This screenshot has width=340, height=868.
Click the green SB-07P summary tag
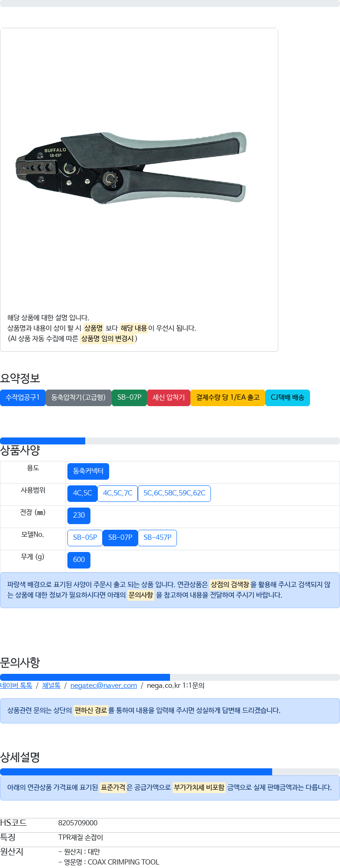point(129,397)
